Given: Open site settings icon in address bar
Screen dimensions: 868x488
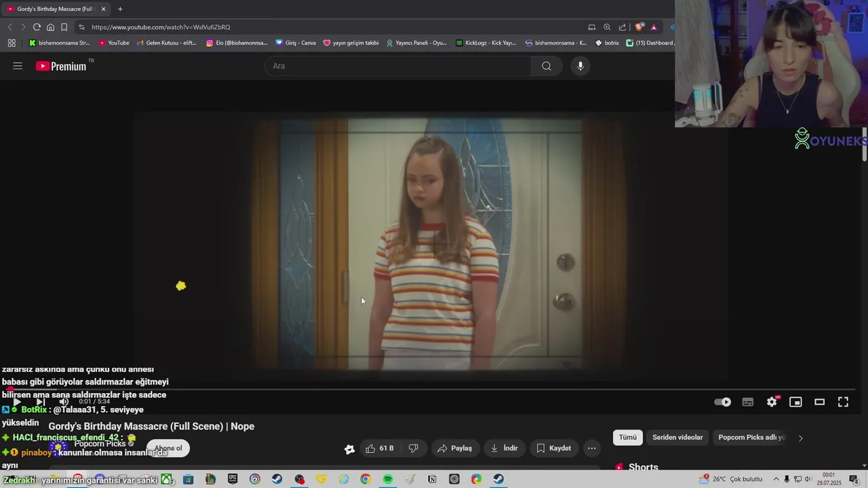Looking at the screenshot, I should pyautogui.click(x=81, y=27).
